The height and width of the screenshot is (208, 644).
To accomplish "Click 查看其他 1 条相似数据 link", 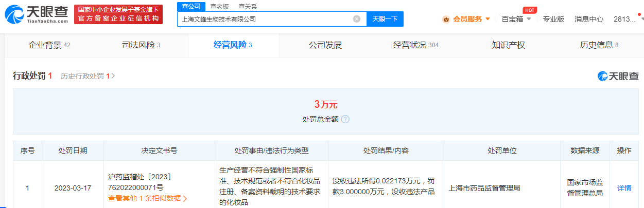I will (x=147, y=198).
